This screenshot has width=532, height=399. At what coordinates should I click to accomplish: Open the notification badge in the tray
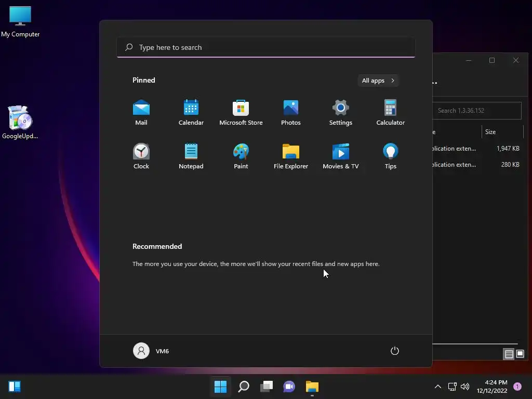coord(517,387)
